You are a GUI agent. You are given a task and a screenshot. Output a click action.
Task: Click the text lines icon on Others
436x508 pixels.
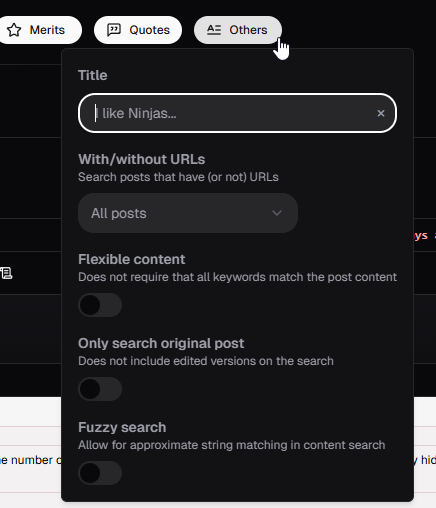[x=214, y=30]
